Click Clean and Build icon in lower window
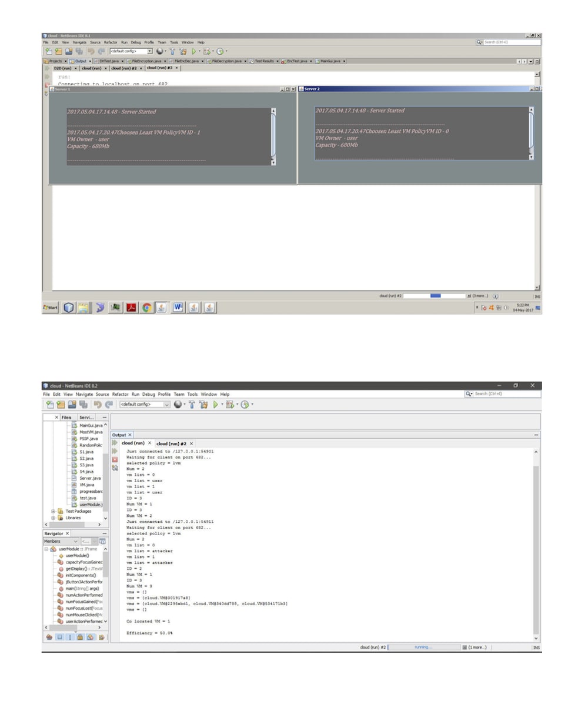The image size is (588, 701). tap(203, 405)
